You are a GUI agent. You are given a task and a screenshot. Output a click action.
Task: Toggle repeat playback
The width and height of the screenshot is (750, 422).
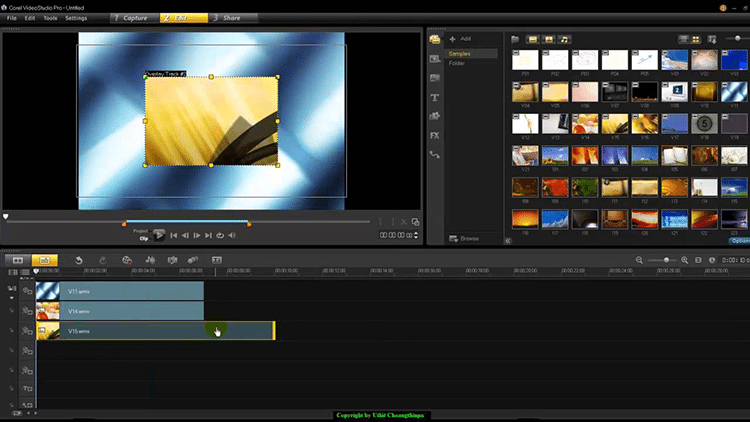220,235
